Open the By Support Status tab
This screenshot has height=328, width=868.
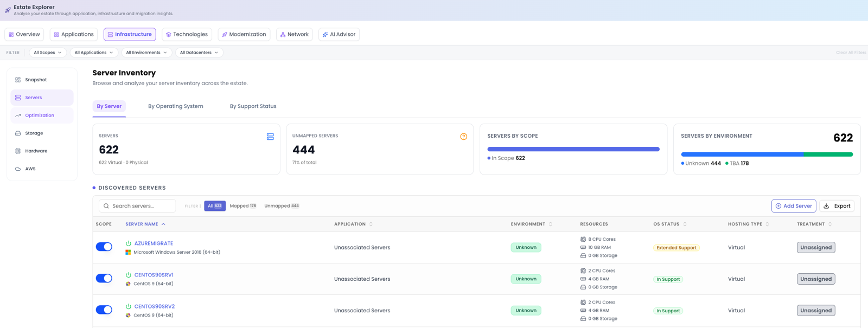(x=253, y=106)
